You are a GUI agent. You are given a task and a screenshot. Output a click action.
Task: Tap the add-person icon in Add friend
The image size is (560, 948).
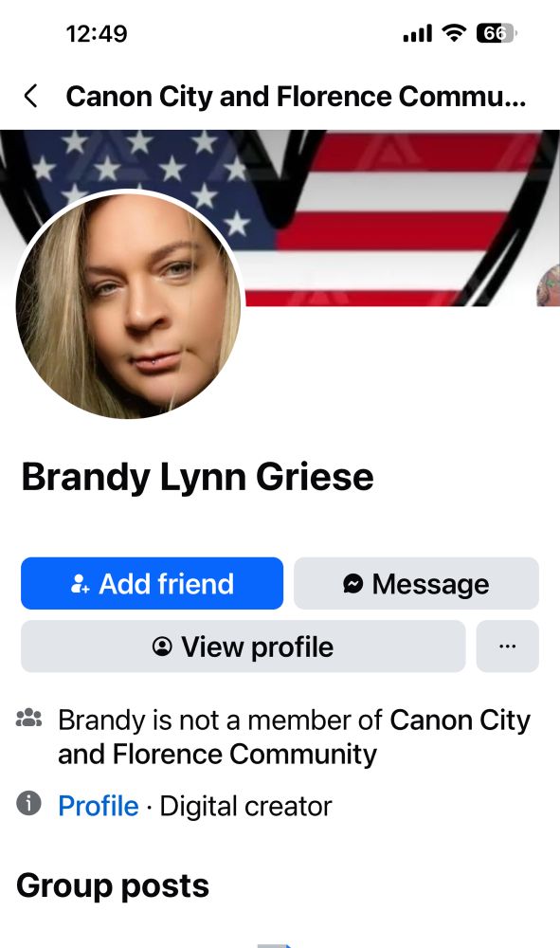(81, 583)
